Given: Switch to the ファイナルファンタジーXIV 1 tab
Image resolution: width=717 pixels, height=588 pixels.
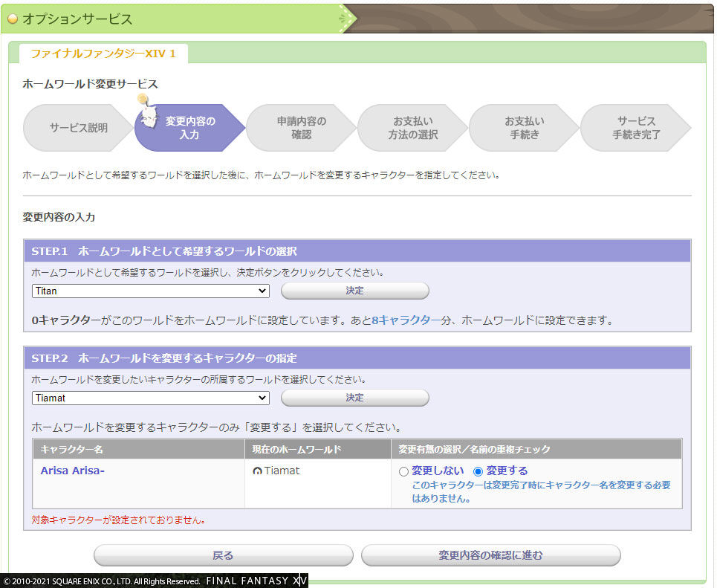Looking at the screenshot, I should 103,54.
